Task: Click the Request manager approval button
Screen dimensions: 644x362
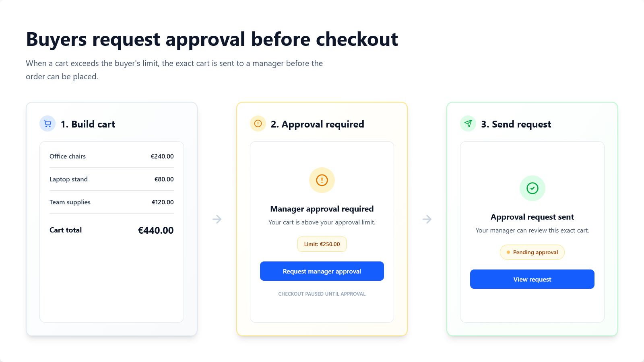Action: point(322,271)
